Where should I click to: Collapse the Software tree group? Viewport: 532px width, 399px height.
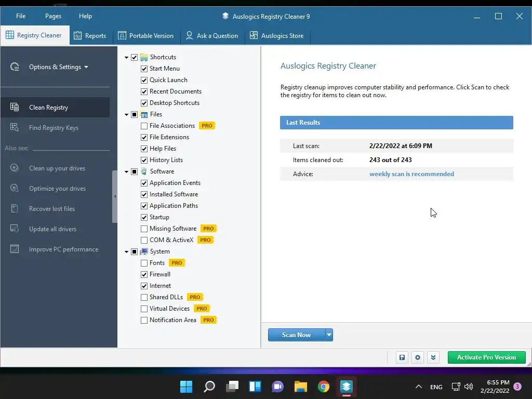coord(127,171)
